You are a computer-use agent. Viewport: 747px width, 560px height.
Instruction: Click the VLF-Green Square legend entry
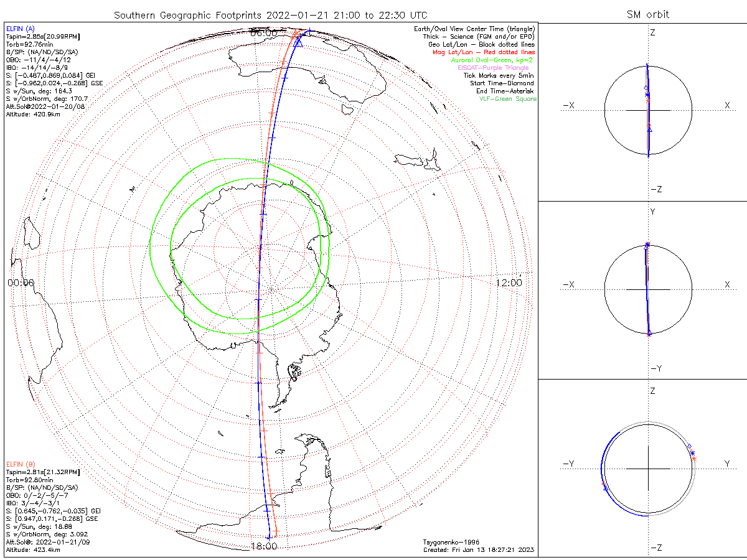coord(507,98)
